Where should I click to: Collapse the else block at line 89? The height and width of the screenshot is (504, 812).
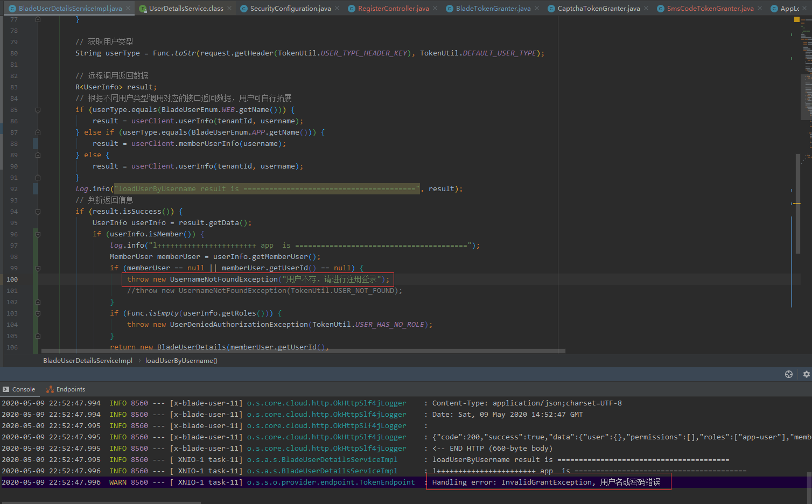pyautogui.click(x=38, y=155)
